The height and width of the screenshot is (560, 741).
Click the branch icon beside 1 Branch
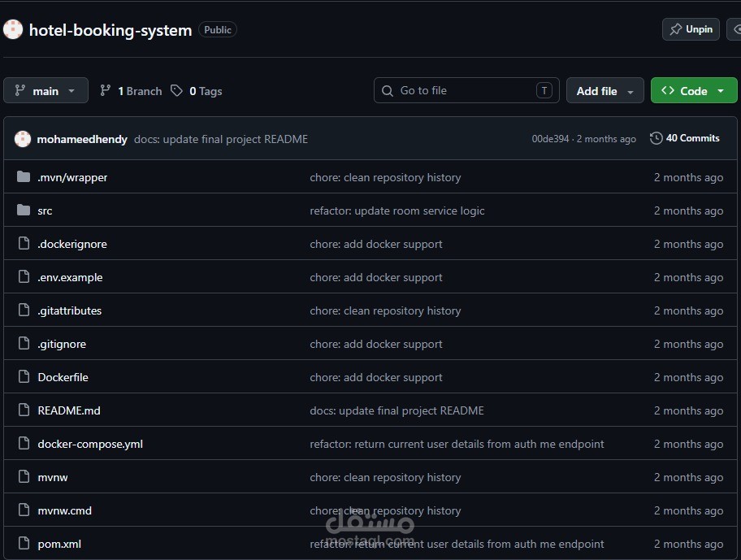[106, 90]
